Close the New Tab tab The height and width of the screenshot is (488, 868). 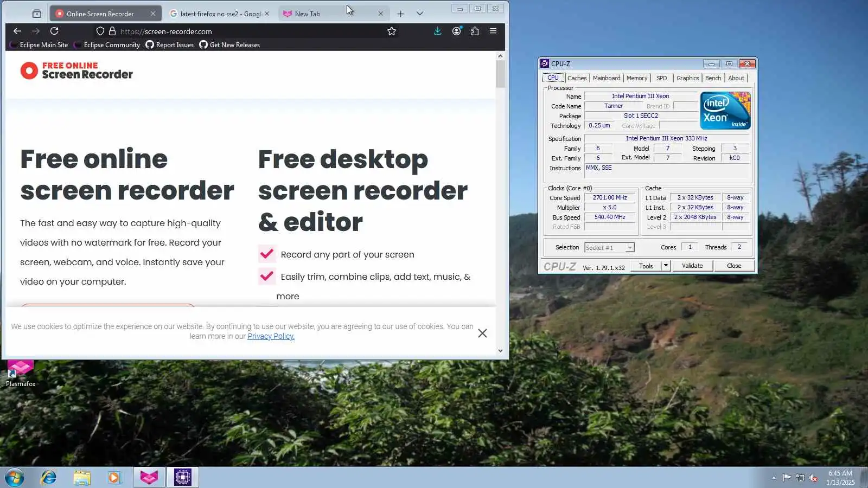[x=381, y=14]
